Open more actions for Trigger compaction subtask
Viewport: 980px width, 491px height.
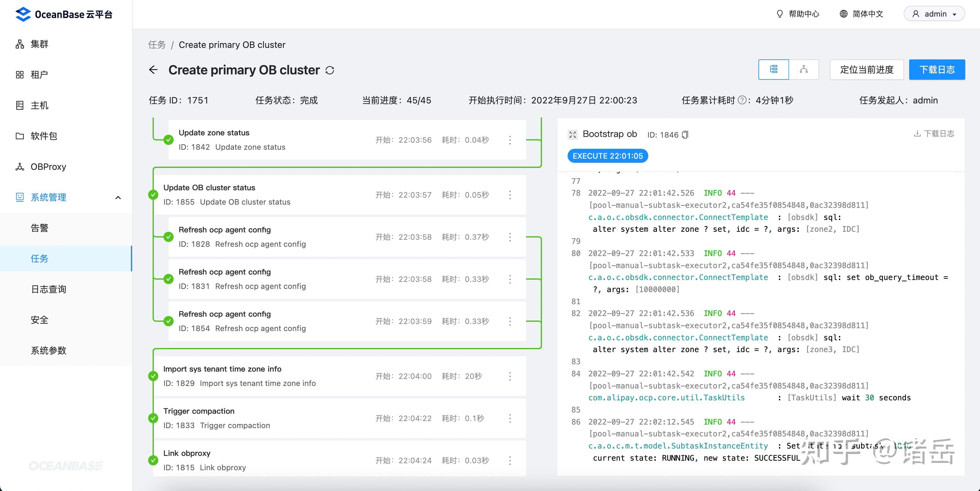[x=510, y=418]
